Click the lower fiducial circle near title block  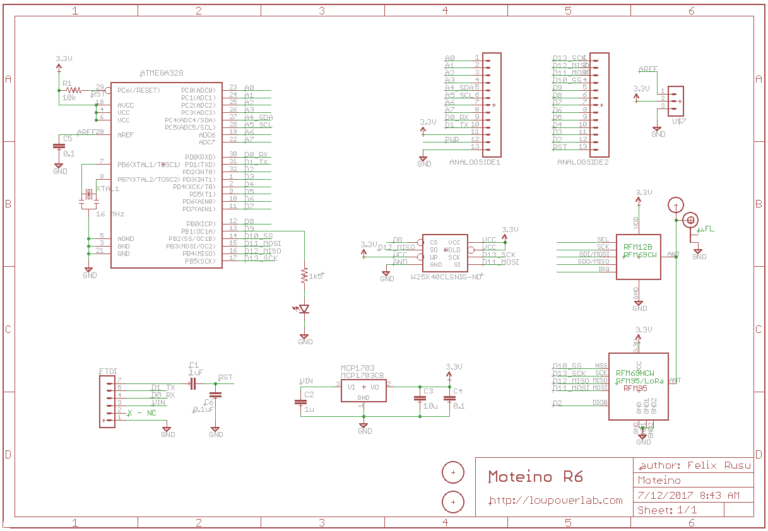(x=453, y=502)
